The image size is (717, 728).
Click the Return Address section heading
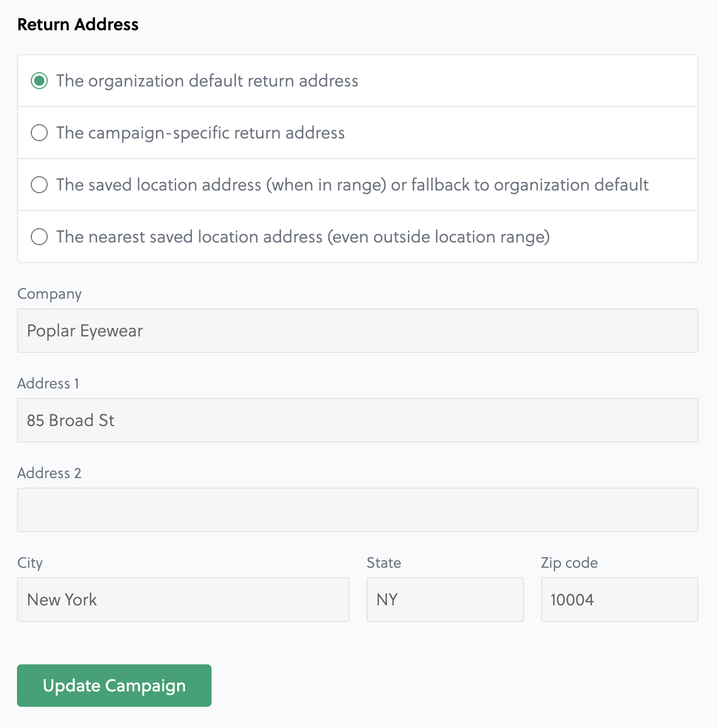click(78, 24)
